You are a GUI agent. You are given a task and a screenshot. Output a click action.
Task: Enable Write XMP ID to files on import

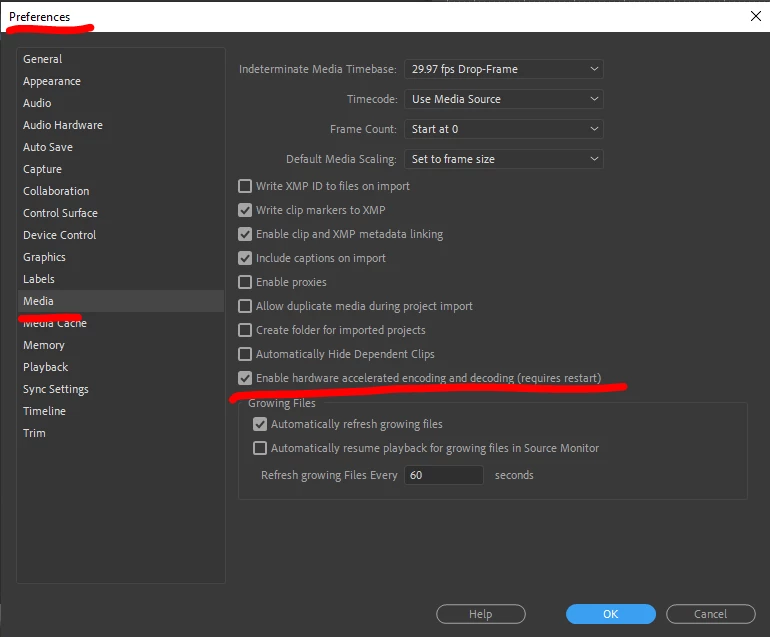tap(245, 186)
